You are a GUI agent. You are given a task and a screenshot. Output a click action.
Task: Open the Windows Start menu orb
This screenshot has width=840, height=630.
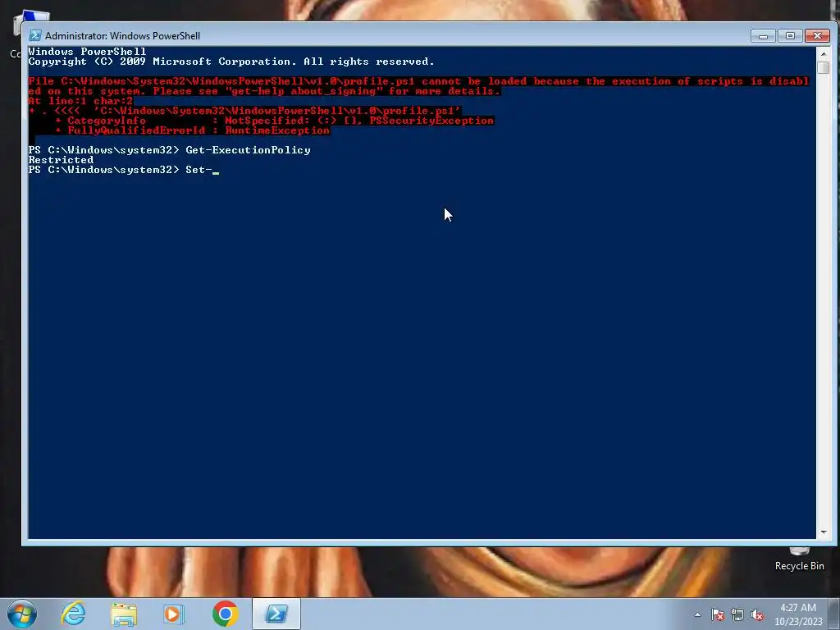(21, 614)
